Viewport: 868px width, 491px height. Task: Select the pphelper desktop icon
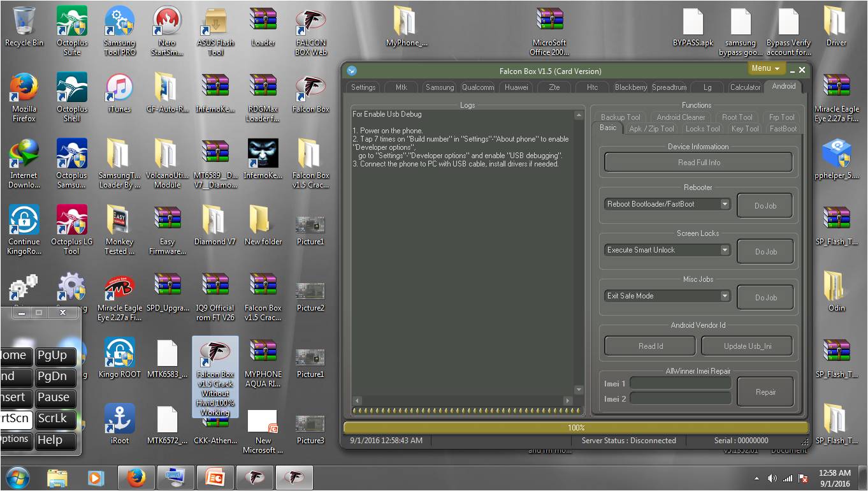tap(836, 159)
